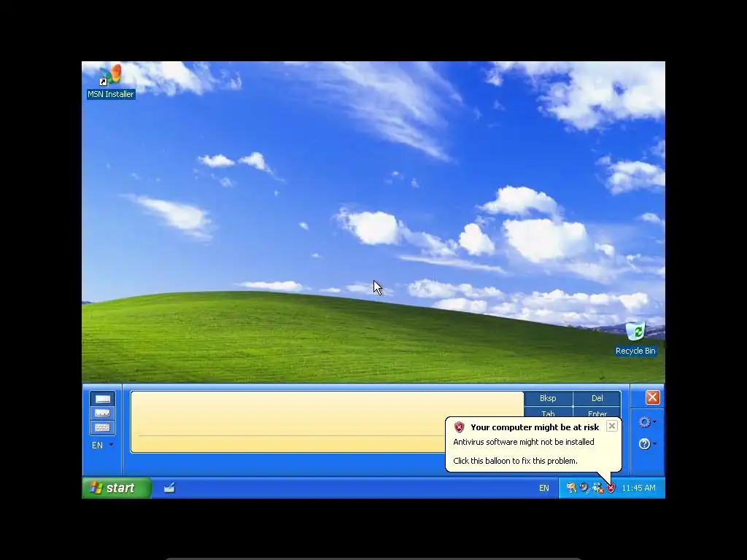Screen dimensions: 747x560
Task: Open the Input Panel help menu
Action: tap(647, 444)
